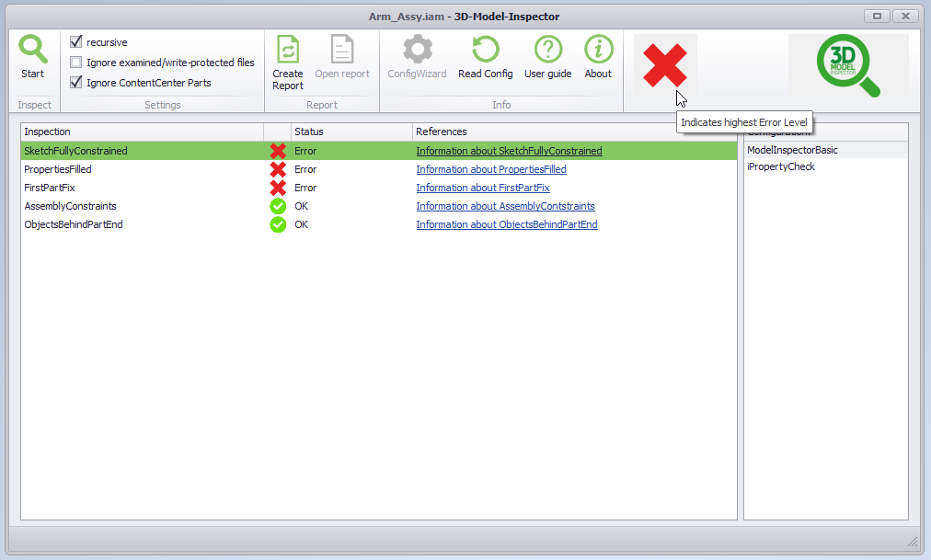The image size is (931, 560).
Task: Click the Create Report icon
Action: point(288,50)
